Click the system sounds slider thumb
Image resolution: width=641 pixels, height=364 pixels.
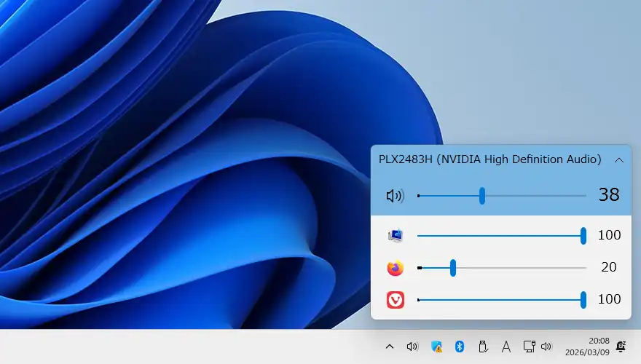[583, 235]
